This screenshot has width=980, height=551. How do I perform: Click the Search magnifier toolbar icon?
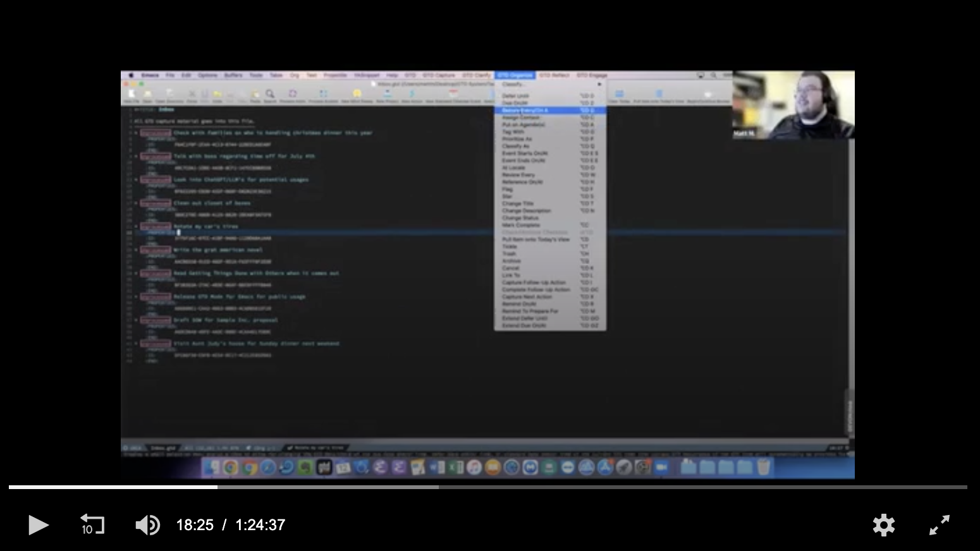click(270, 95)
